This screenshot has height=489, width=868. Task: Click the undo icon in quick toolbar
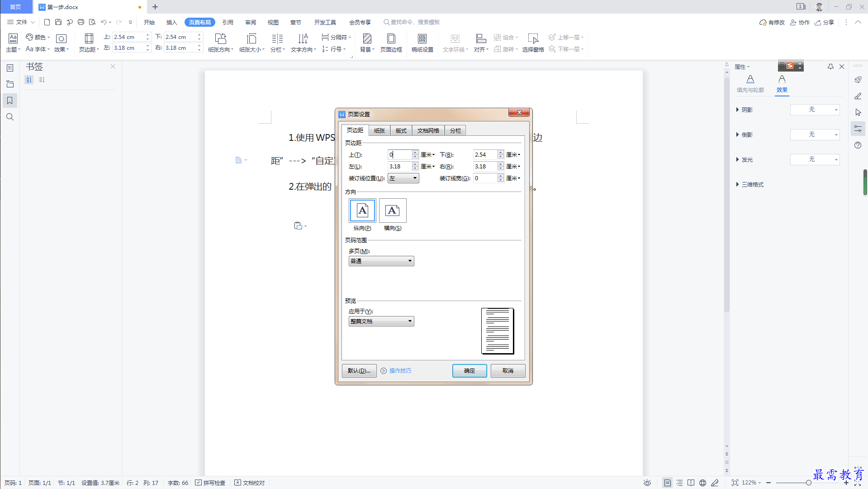(104, 22)
